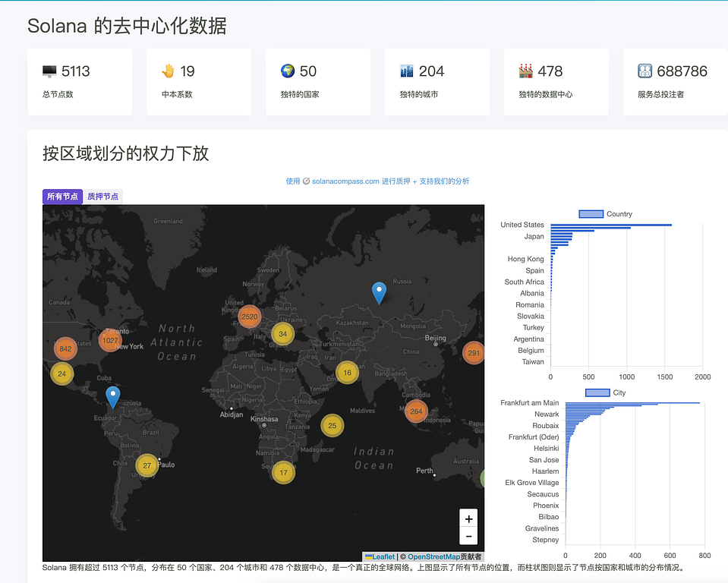Toggle the Country legend in bar chart
This screenshot has width=728, height=583.
point(591,214)
